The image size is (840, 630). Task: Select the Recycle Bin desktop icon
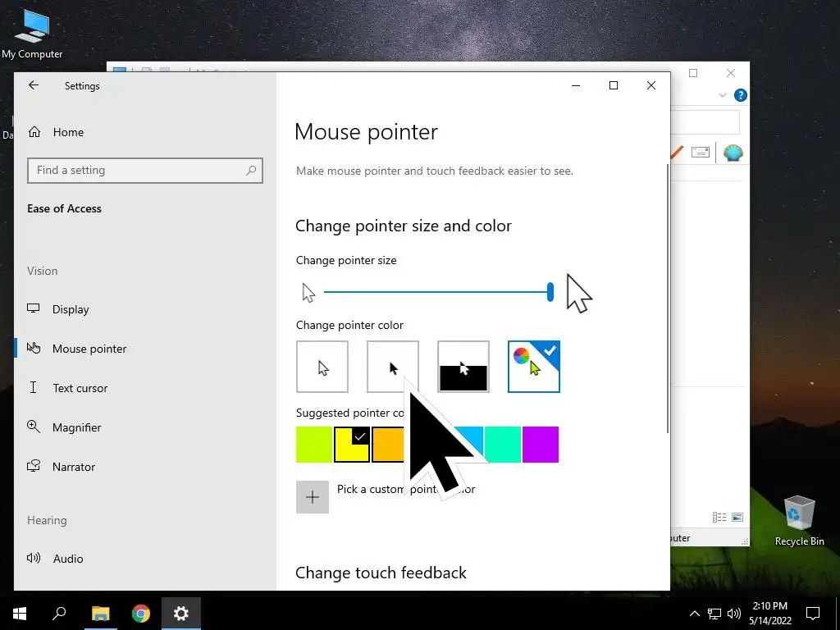[x=799, y=520]
